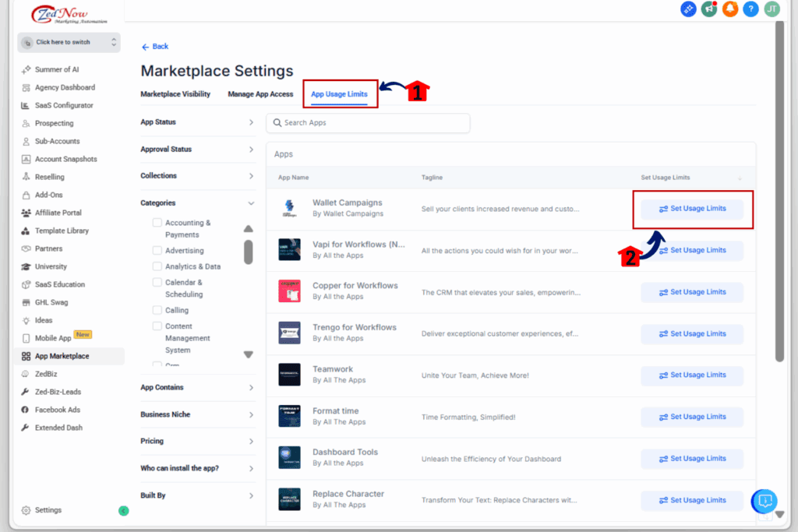The height and width of the screenshot is (532, 798).
Task: Expand Built By filter
Action: 197,495
